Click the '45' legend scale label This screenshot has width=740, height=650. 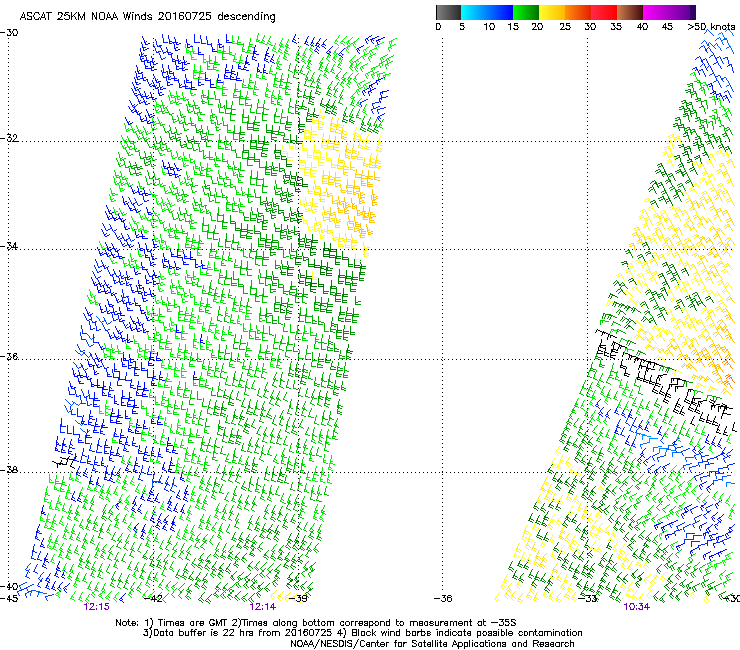(x=667, y=27)
